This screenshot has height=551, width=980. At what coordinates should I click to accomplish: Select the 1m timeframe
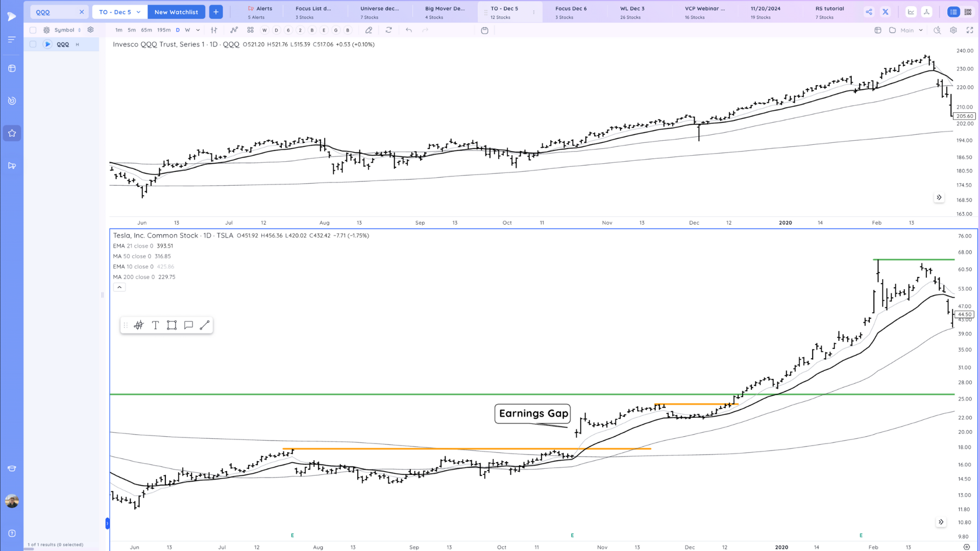click(119, 30)
